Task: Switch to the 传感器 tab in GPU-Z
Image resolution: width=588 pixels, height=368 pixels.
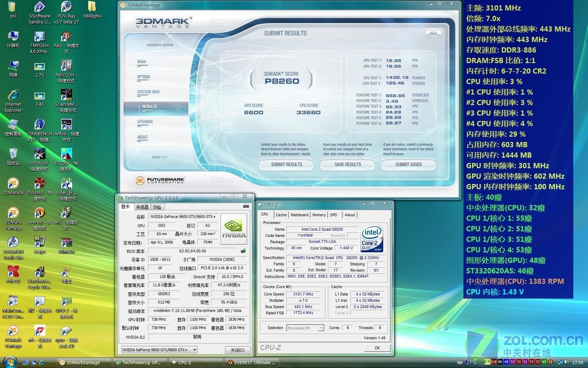Action: coord(142,207)
